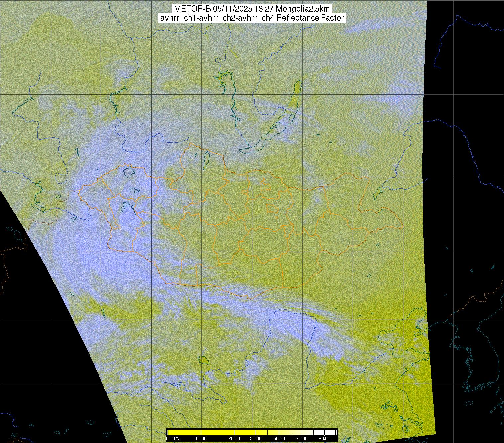Click the Uvs Lake outline in northwestern Mongolia

pyautogui.click(x=128, y=171)
